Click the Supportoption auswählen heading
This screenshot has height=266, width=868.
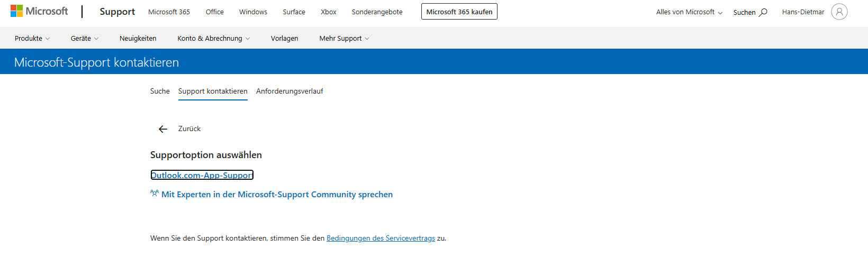click(206, 155)
